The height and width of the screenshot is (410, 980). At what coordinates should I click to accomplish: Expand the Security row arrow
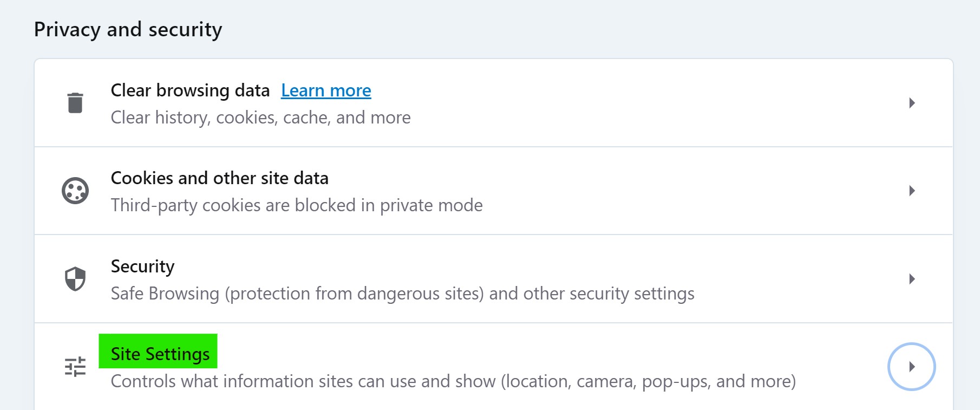[912, 279]
